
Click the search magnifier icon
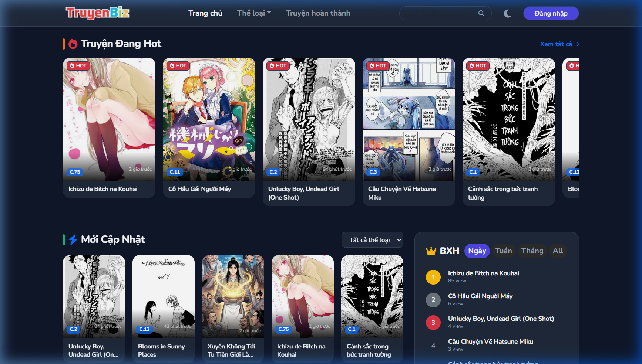(481, 13)
